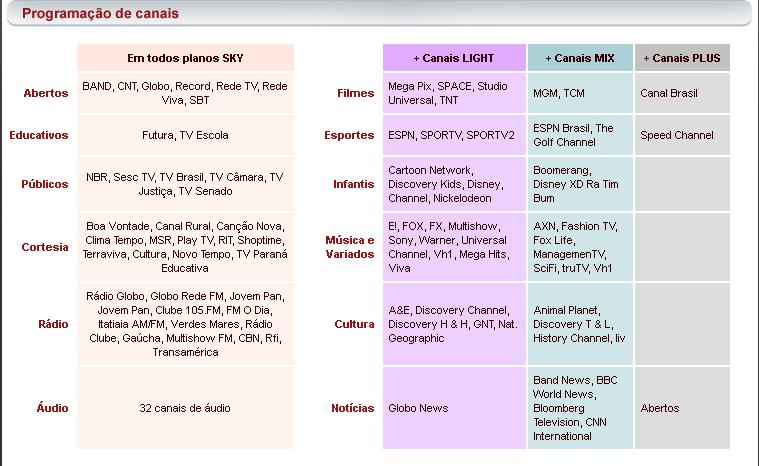Open the "+ Canais PLUS" column header
Viewport: 759px width, 466px height.
coord(681,58)
